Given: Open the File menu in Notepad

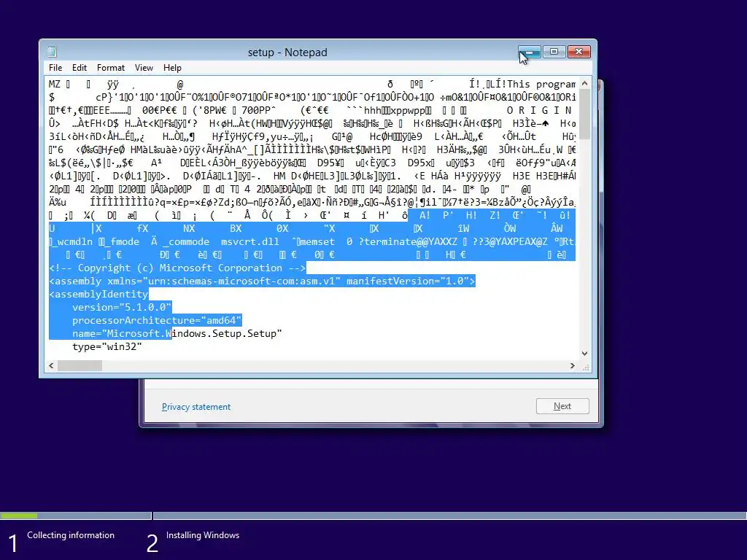Looking at the screenshot, I should (55, 68).
